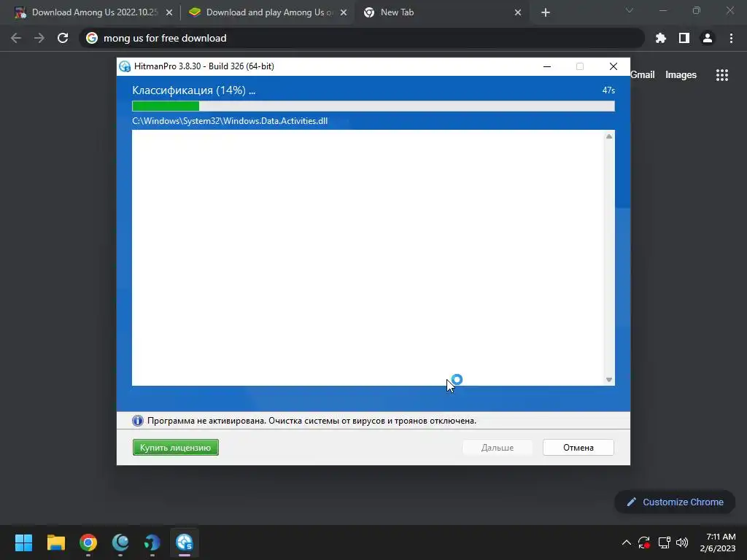
Task: Click the Windows.Data.Activities.dll file path
Action: (230, 121)
